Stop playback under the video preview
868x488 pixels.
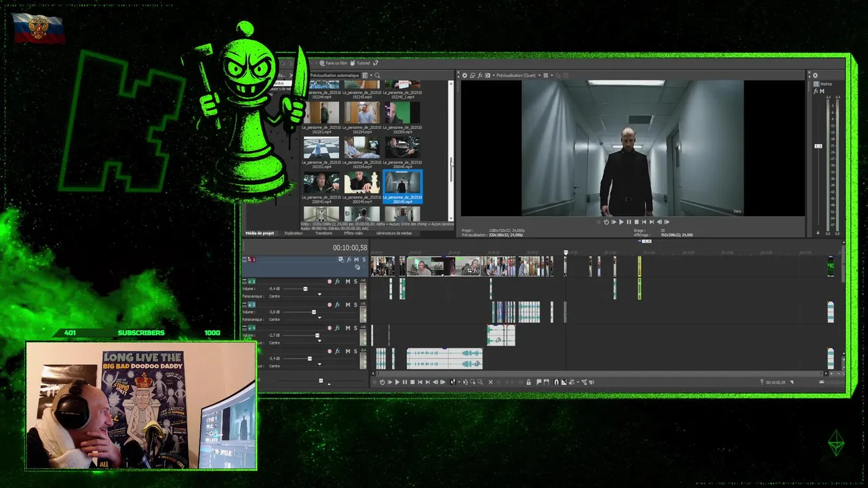click(637, 222)
